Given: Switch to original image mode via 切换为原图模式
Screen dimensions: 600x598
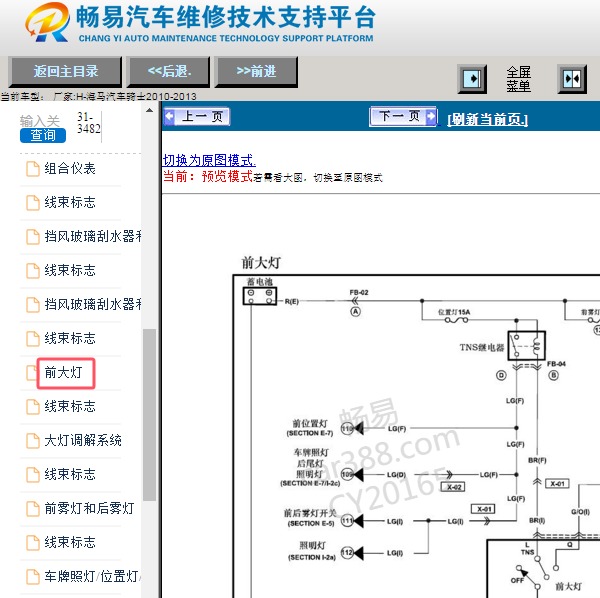Looking at the screenshot, I should [x=209, y=160].
